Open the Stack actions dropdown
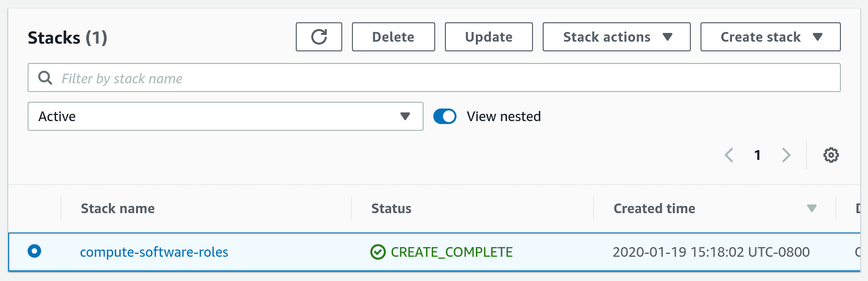This screenshot has width=868, height=281. (x=616, y=37)
